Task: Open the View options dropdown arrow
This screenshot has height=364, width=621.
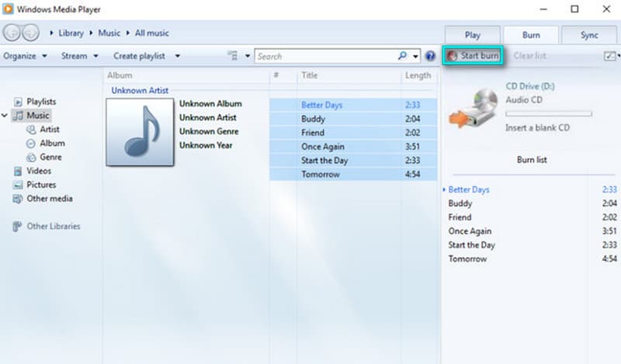Action: click(x=248, y=56)
